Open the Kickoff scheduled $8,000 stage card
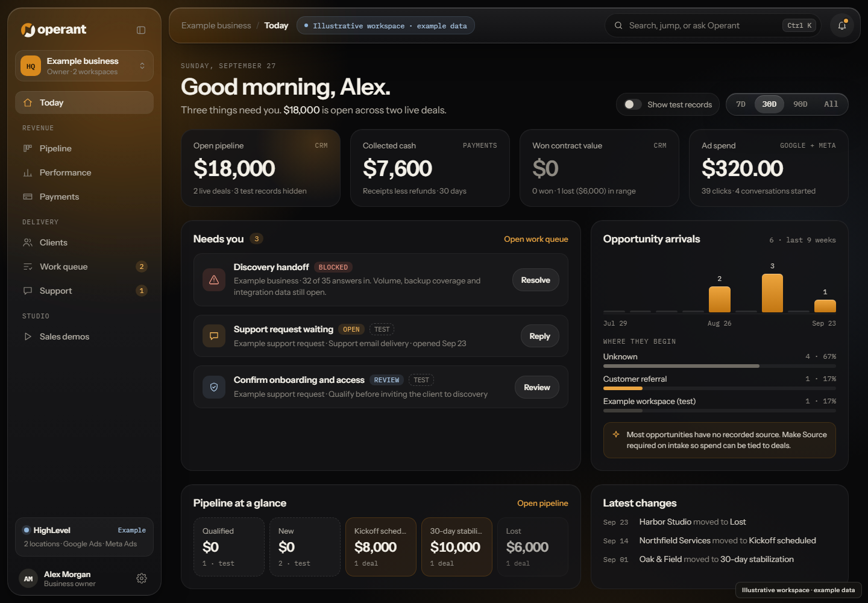The height and width of the screenshot is (603, 868). pos(381,547)
